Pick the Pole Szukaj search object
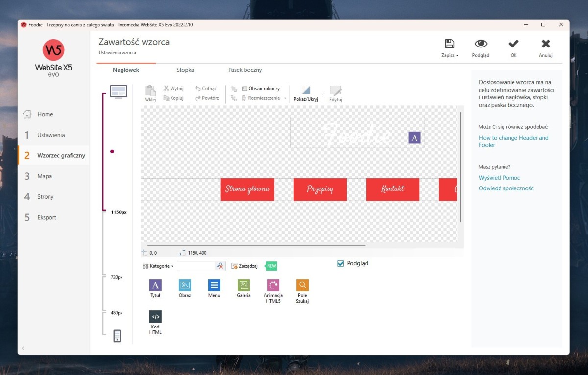588x375 pixels. pos(302,285)
